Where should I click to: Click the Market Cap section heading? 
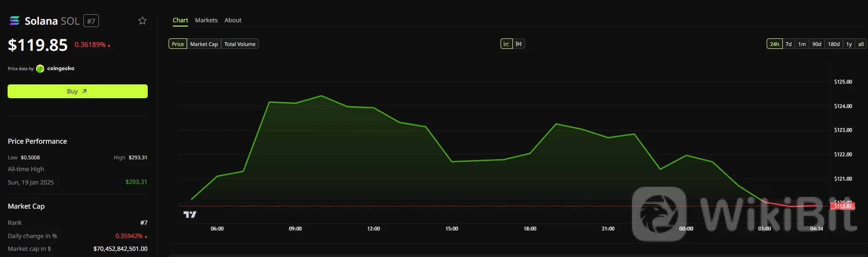click(26, 206)
